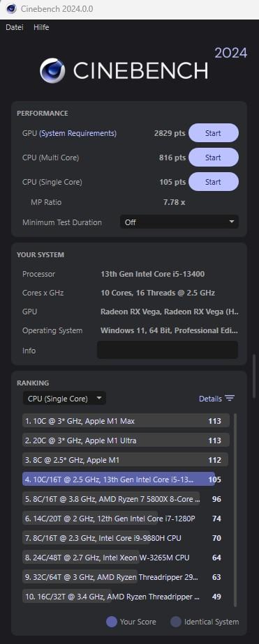Click the Cinebench sphere logo
The image size is (259, 644).
point(52,70)
